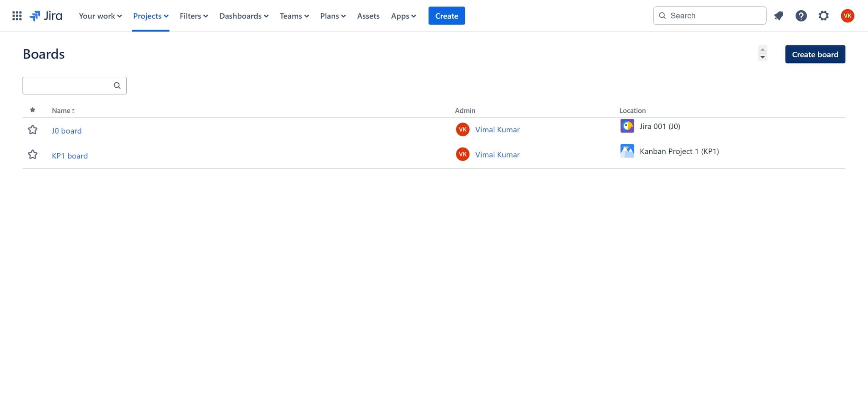Star the J0 board

pyautogui.click(x=33, y=130)
